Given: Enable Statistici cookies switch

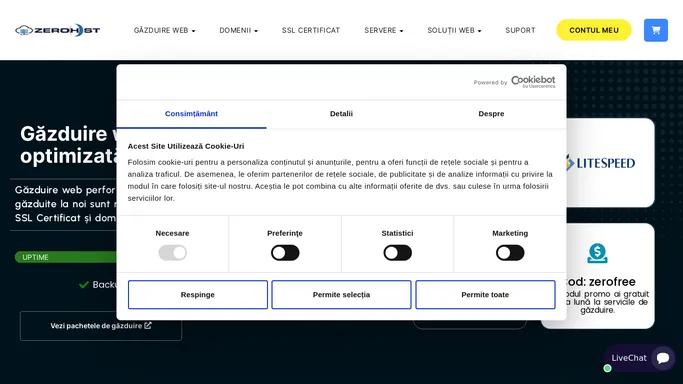Looking at the screenshot, I should 397,253.
